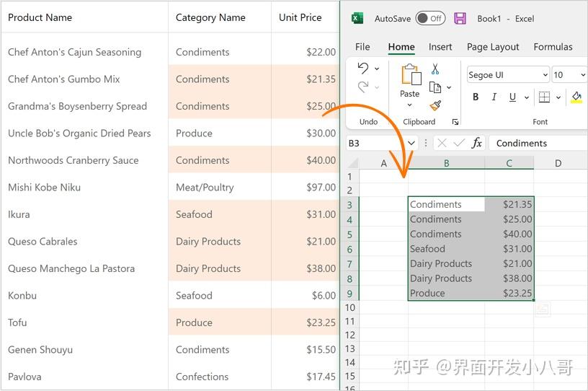
Task: Select column C header
Action: (x=509, y=163)
